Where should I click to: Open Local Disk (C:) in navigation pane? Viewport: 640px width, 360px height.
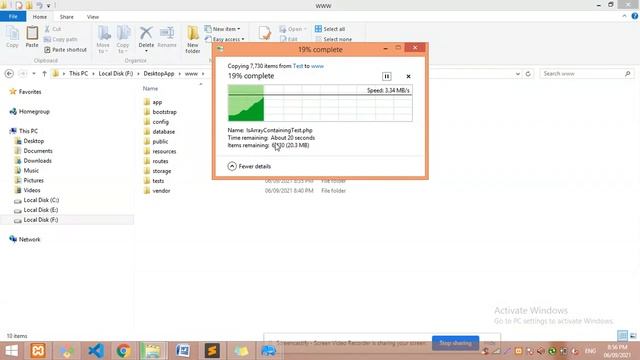[36, 200]
